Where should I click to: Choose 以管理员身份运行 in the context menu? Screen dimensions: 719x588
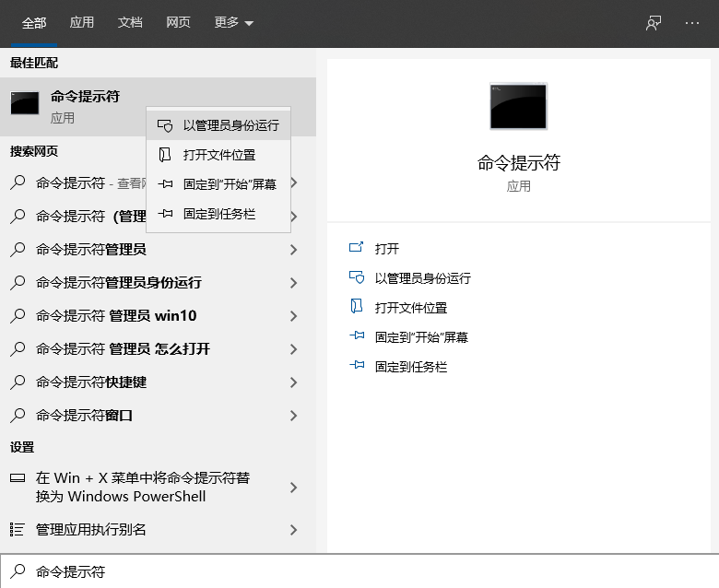pyautogui.click(x=230, y=125)
